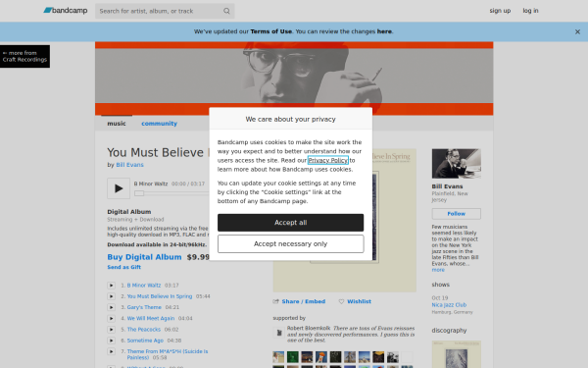Expand the artist bio with more
Viewport: 588px width, 368px height.
[438, 270]
